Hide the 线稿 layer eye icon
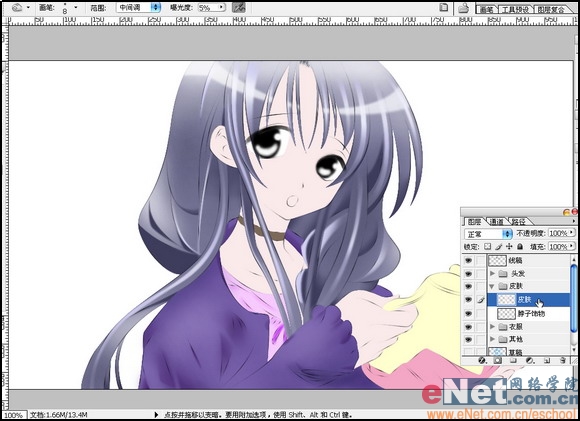The image size is (580, 421). [x=468, y=260]
